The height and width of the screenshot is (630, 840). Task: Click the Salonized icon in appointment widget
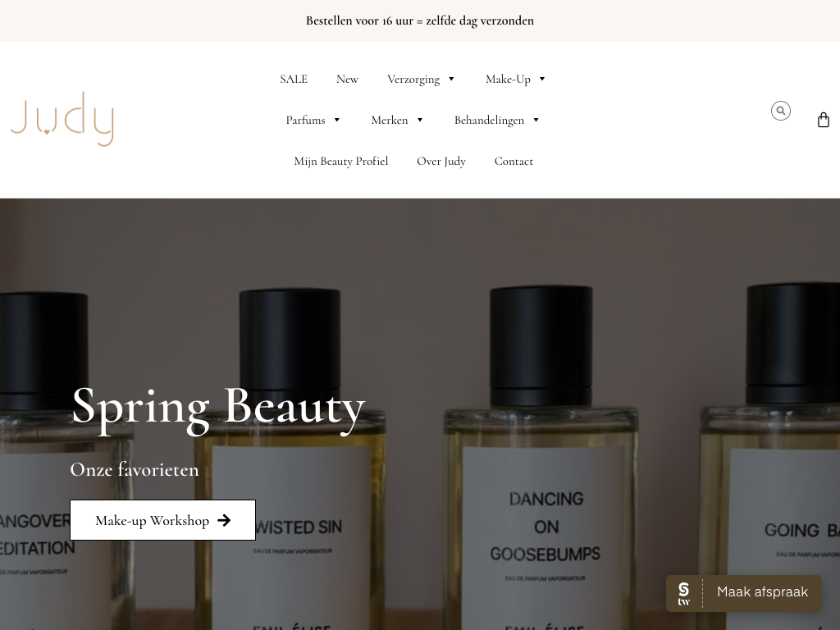(x=683, y=594)
